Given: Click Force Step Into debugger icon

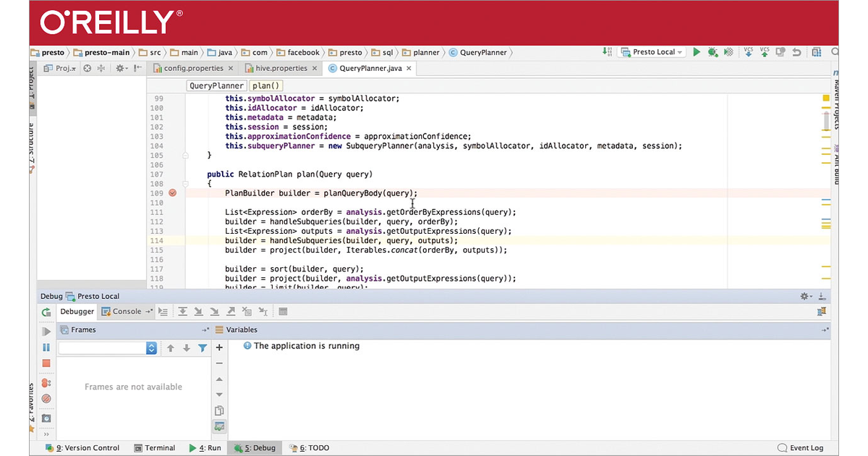Looking at the screenshot, I should [x=215, y=312].
